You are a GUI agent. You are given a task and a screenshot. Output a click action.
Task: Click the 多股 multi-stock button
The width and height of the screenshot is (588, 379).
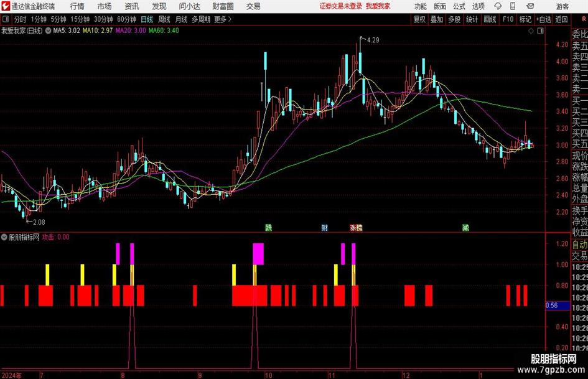click(x=454, y=19)
